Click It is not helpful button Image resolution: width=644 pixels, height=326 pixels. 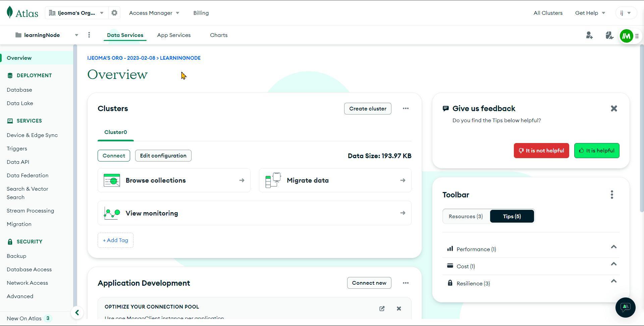(x=541, y=150)
